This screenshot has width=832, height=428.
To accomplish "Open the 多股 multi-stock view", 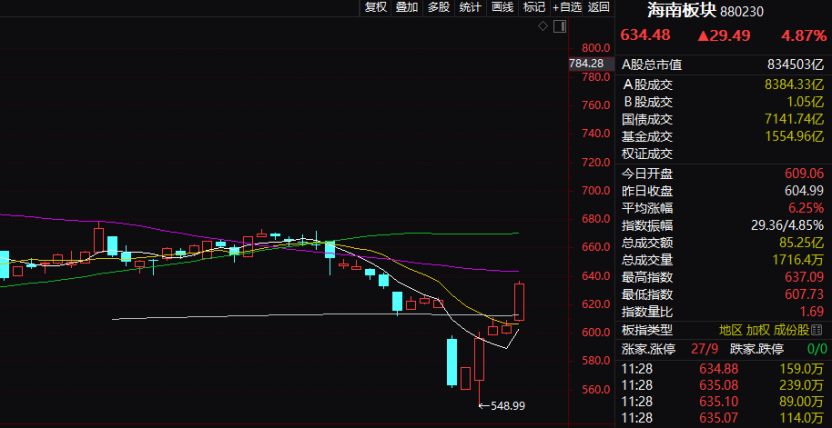I will [x=439, y=7].
